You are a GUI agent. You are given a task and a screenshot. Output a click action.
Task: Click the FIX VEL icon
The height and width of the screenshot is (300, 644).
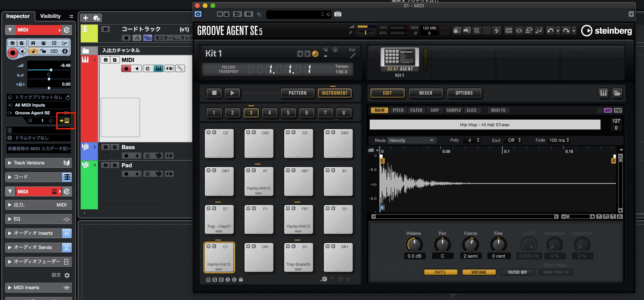[x=476, y=31]
